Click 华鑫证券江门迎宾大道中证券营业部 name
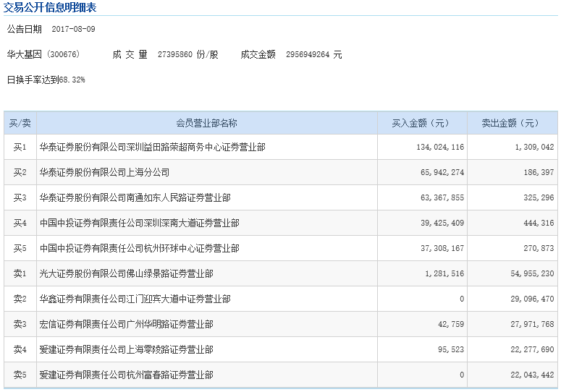Image resolution: width=561 pixels, height=392 pixels. coord(135,299)
